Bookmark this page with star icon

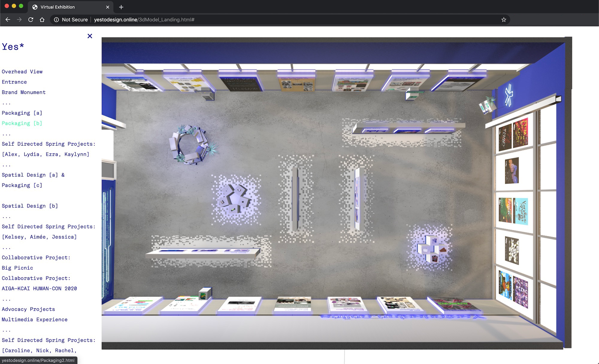click(503, 20)
